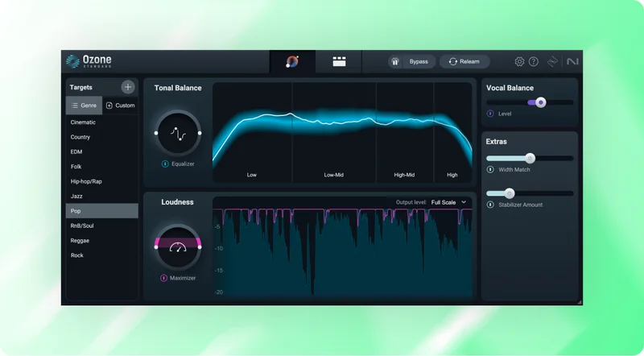Select the Folk genre target
Viewport: 644px width, 356px height.
(102, 167)
